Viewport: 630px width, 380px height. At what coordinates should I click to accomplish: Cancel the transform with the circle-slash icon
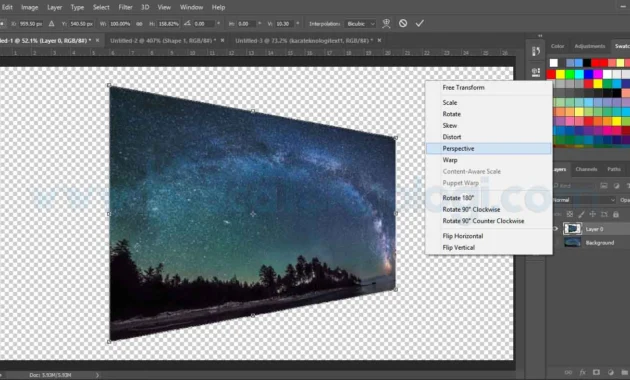coord(403,23)
